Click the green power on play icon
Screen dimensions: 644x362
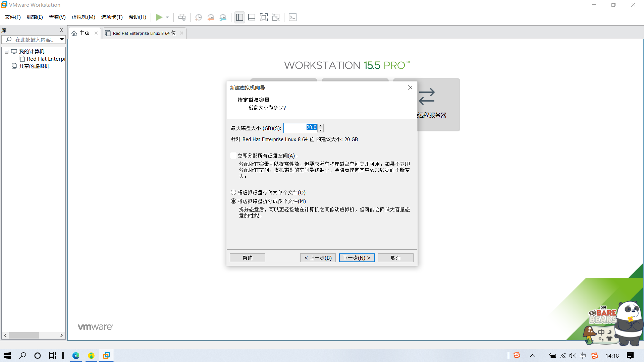coord(159,17)
